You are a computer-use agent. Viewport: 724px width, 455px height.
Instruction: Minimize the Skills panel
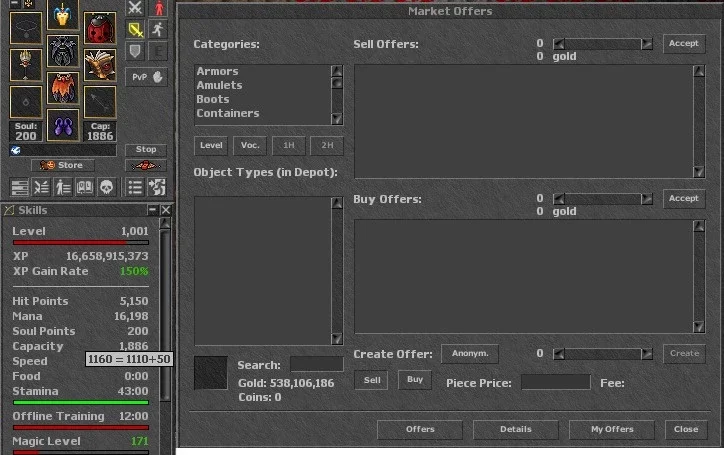point(152,210)
